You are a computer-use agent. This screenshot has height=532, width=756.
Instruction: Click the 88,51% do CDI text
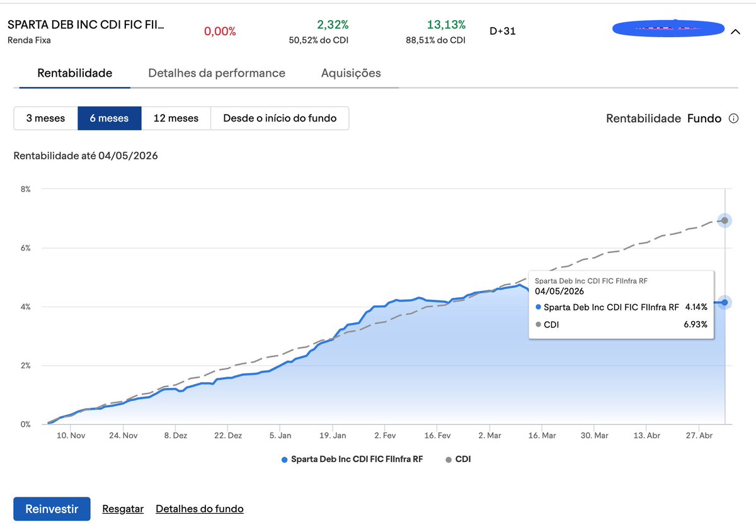436,40
